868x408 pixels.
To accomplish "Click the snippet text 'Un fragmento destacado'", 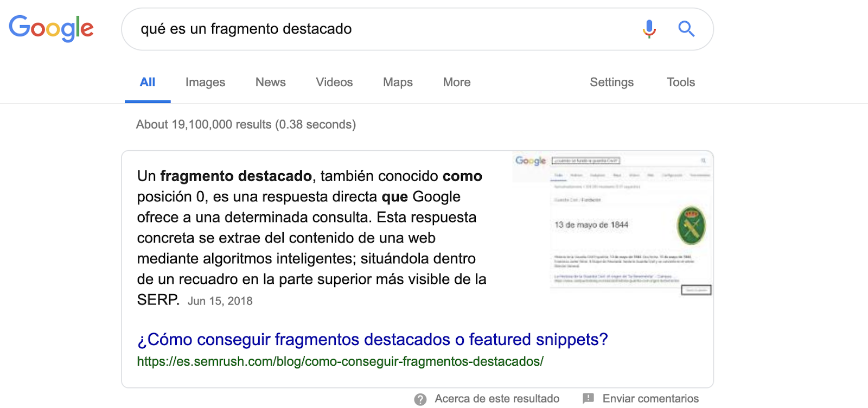I will 225,176.
